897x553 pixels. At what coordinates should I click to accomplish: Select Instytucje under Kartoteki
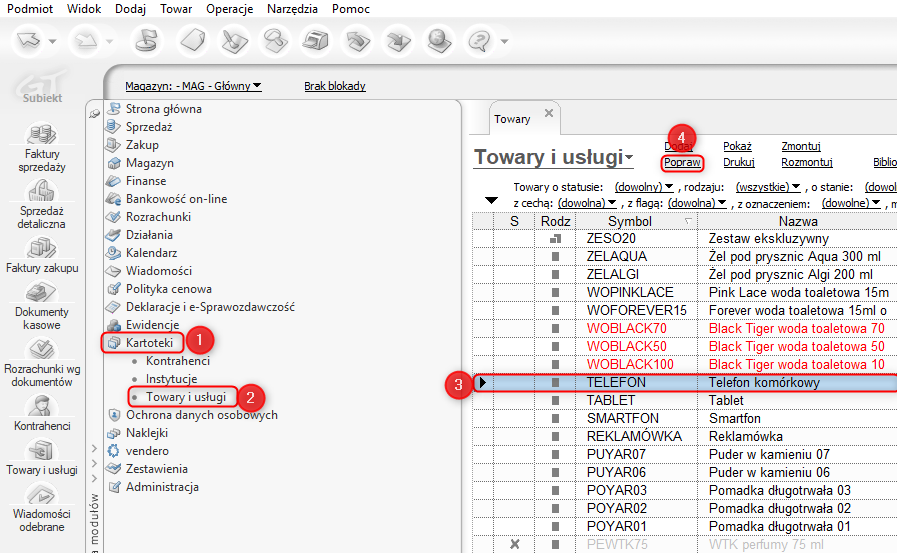coord(171,379)
